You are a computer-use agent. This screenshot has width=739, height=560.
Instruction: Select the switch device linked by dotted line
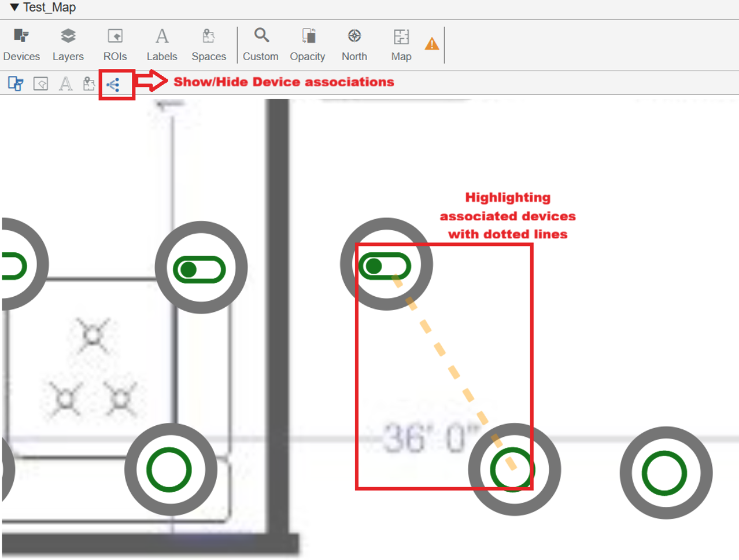coord(385,266)
